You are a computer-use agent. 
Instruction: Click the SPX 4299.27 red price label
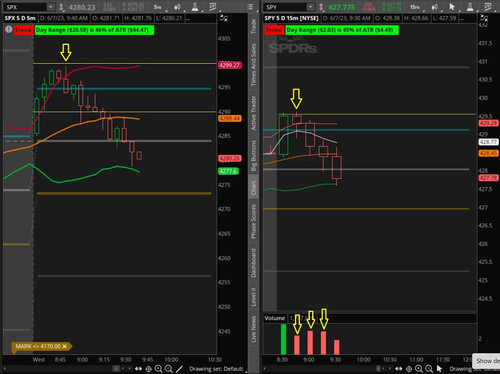[x=230, y=65]
